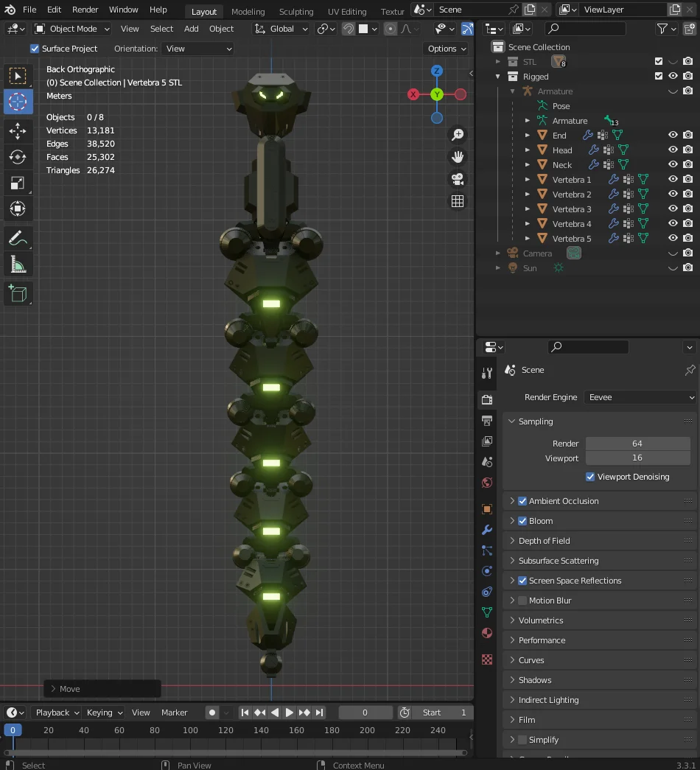Open the Render menu in the menu bar
Screen dimensions: 700x770
[85, 10]
